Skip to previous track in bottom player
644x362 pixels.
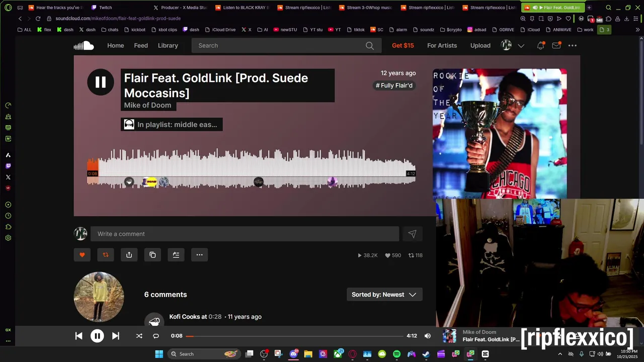point(79,336)
